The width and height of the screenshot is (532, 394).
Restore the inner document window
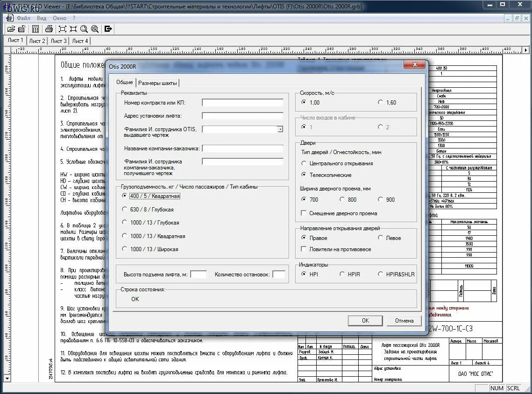click(517, 18)
